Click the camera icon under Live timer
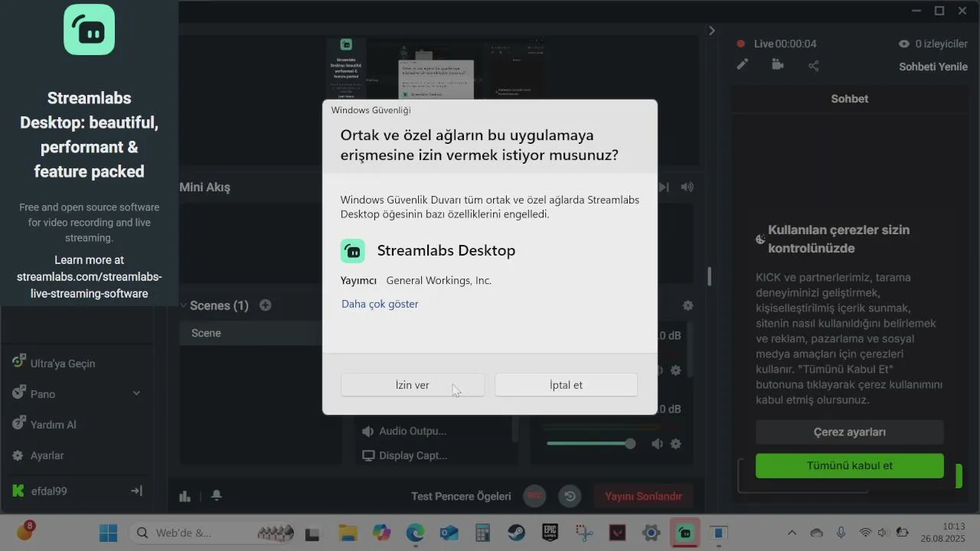The width and height of the screenshot is (980, 551). point(778,65)
